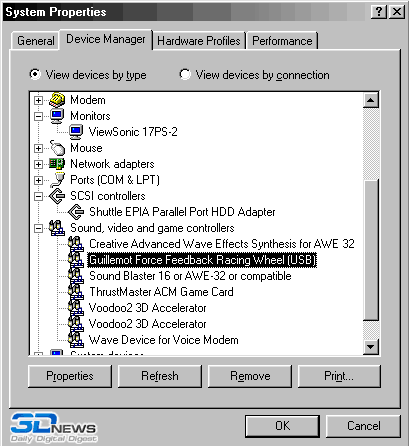Click the Network adapters card icon
The image size is (409, 446).
pos(57,164)
